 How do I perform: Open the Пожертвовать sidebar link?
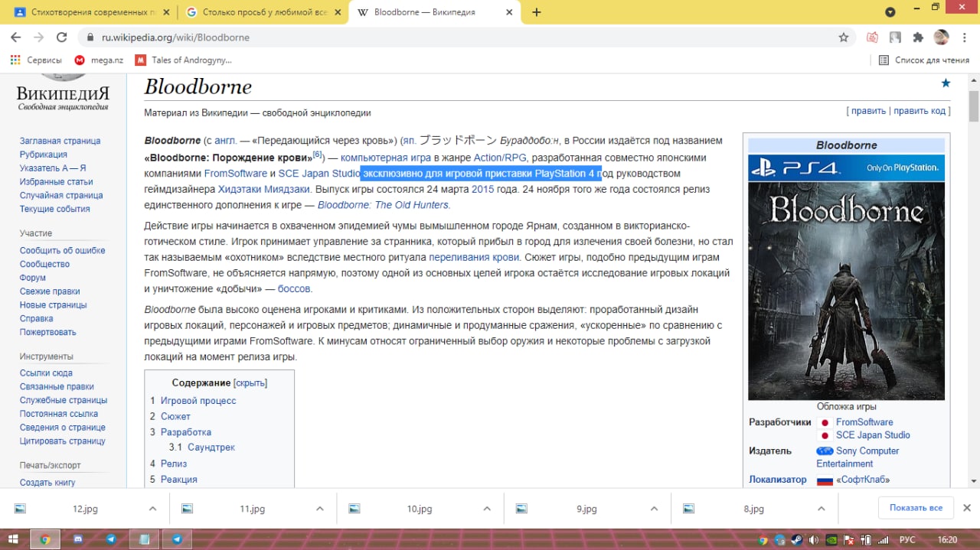tap(48, 332)
